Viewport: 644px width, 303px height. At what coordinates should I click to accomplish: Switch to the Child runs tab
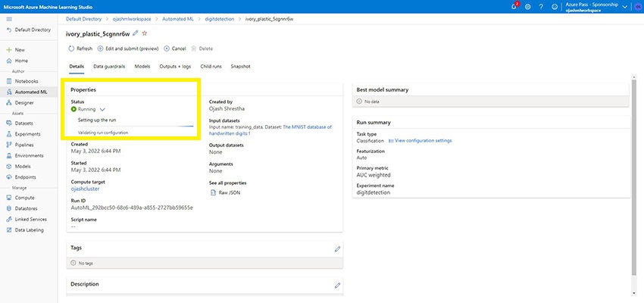click(x=212, y=67)
